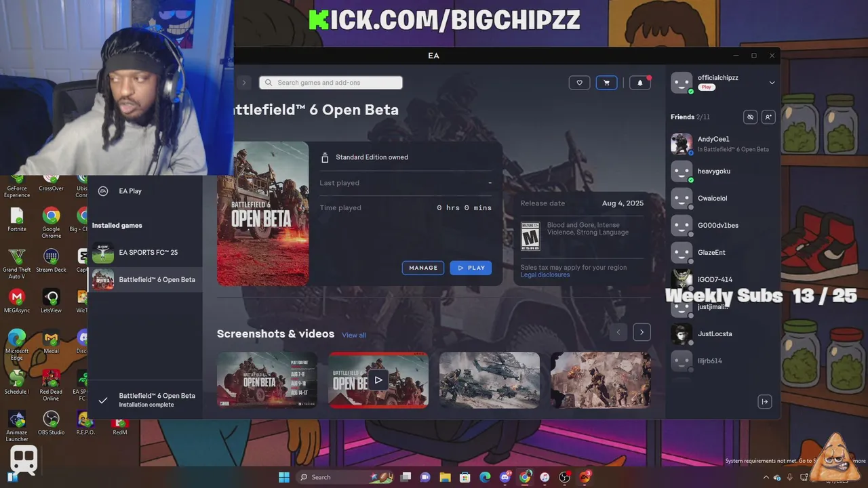Search games and add-ons field
Screen dimensions: 868x488
coord(331,83)
